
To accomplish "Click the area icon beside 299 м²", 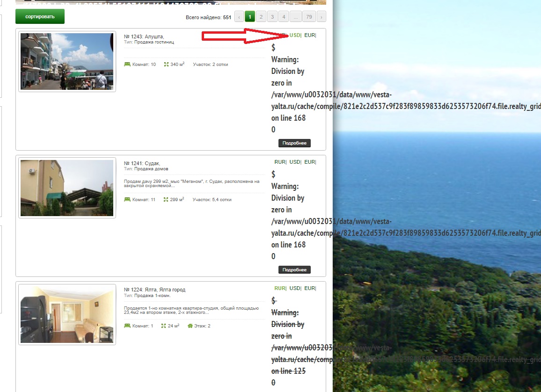I will [166, 199].
